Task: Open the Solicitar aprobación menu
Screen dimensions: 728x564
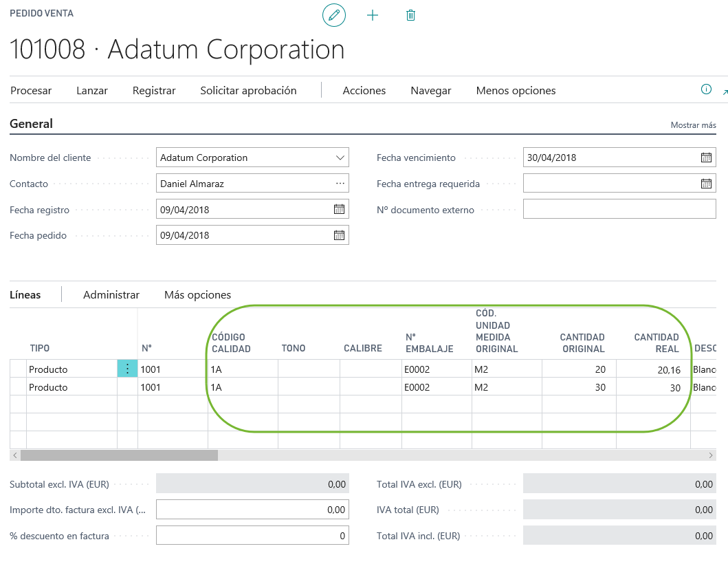Action: click(248, 91)
